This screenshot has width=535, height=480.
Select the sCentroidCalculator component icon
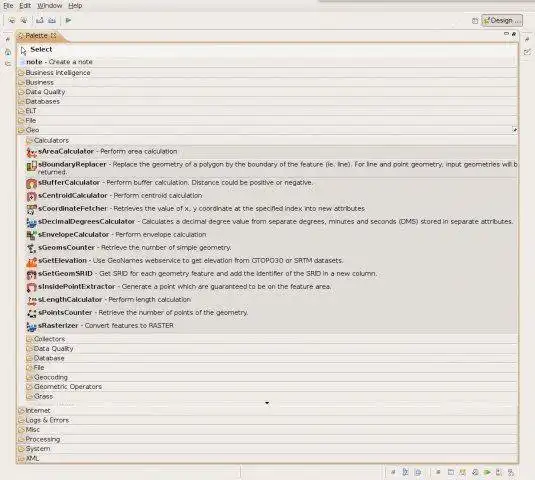(31, 197)
